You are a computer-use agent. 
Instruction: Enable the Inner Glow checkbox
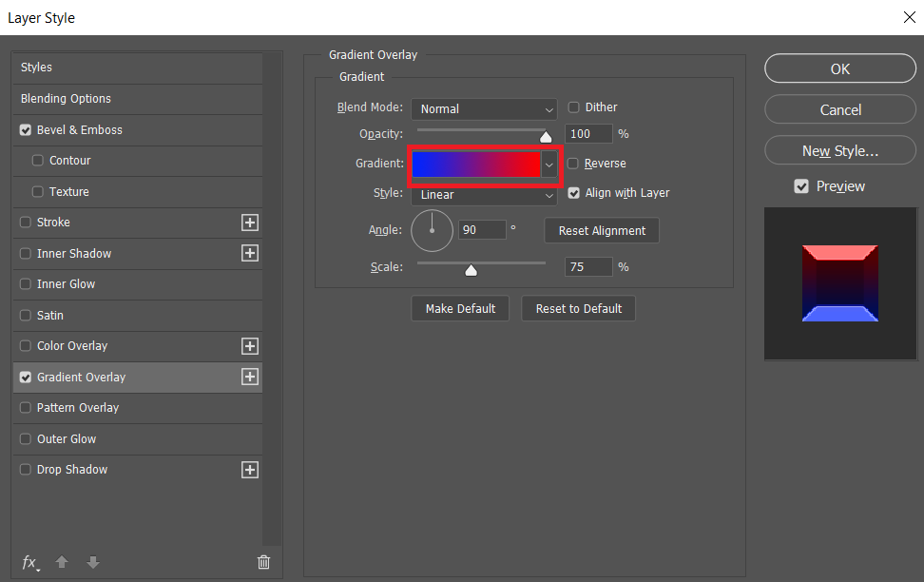(26, 284)
